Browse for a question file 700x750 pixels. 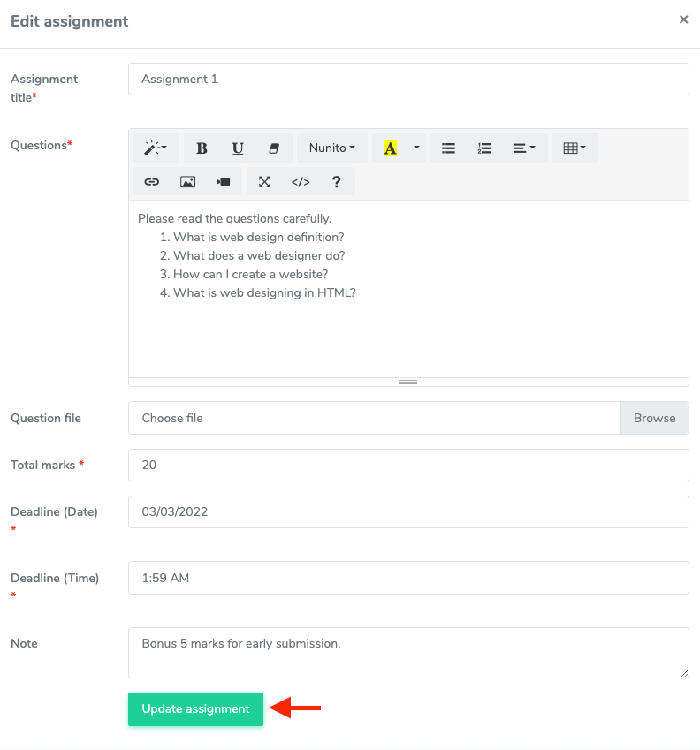click(654, 417)
